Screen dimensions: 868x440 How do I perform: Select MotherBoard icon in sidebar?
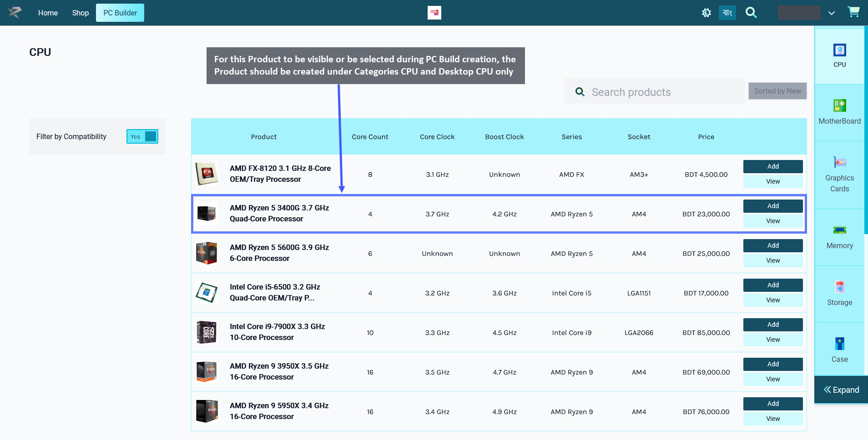839,105
